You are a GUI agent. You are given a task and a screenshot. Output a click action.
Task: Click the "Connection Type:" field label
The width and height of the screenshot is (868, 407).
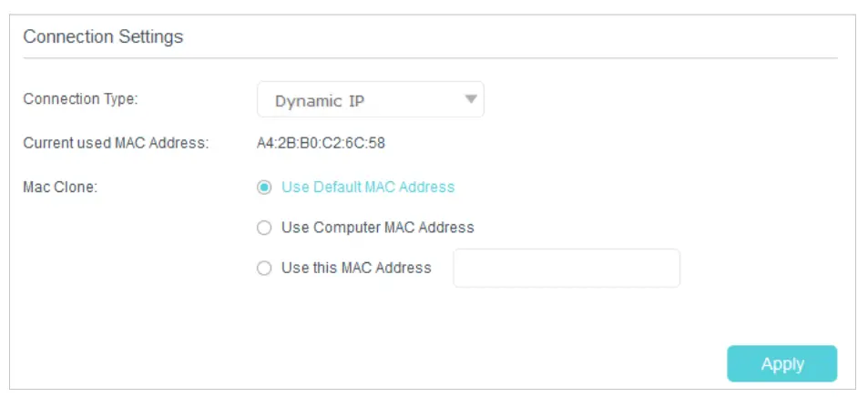80,99
